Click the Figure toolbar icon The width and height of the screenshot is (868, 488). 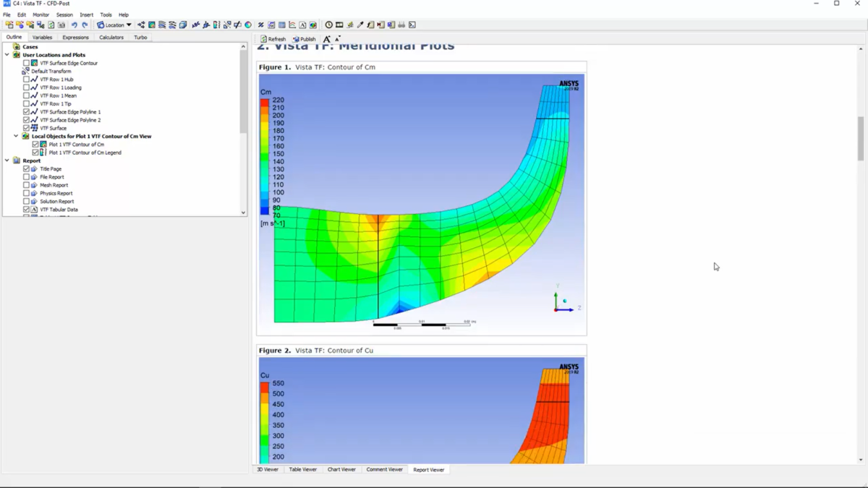pyautogui.click(x=313, y=25)
